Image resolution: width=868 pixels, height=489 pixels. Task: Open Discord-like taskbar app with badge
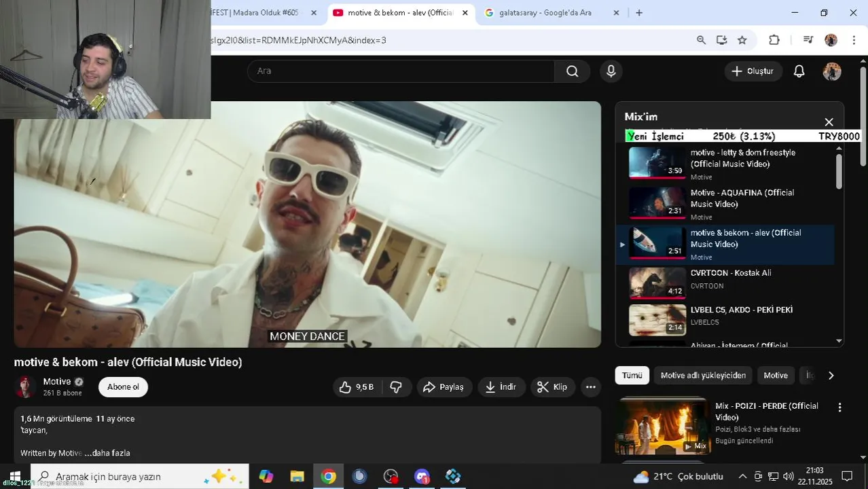click(422, 477)
